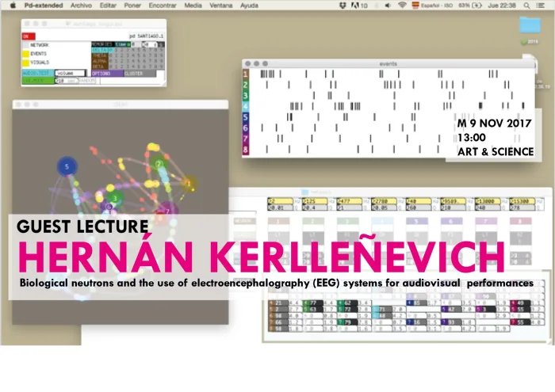Image resolution: width=555 pixels, height=392 pixels.
Task: Open the volume speaker icon
Action: pyautogui.click(x=388, y=6)
